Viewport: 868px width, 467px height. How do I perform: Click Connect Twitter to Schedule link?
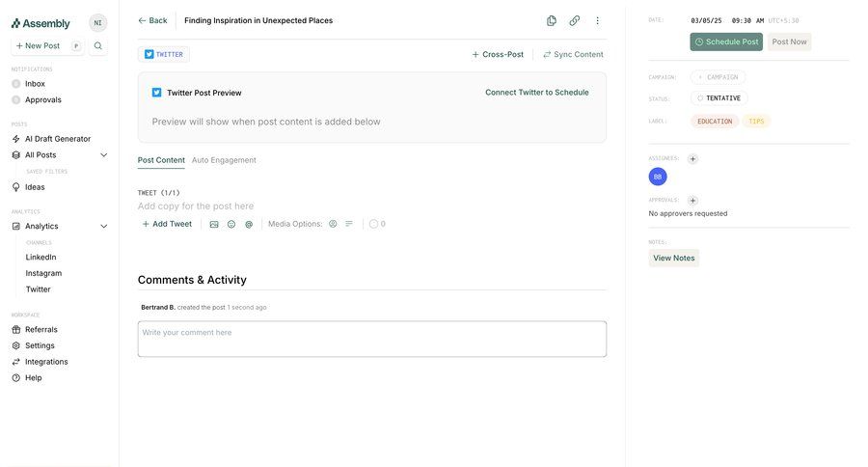coord(537,93)
